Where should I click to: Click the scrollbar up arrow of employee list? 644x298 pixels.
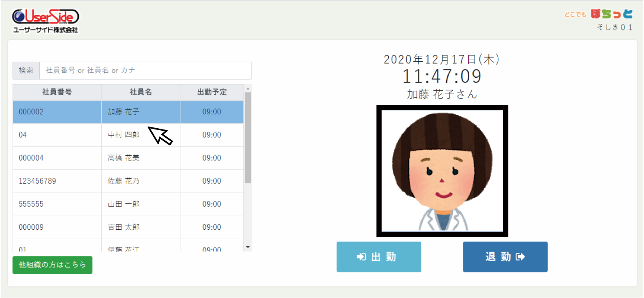[248, 88]
